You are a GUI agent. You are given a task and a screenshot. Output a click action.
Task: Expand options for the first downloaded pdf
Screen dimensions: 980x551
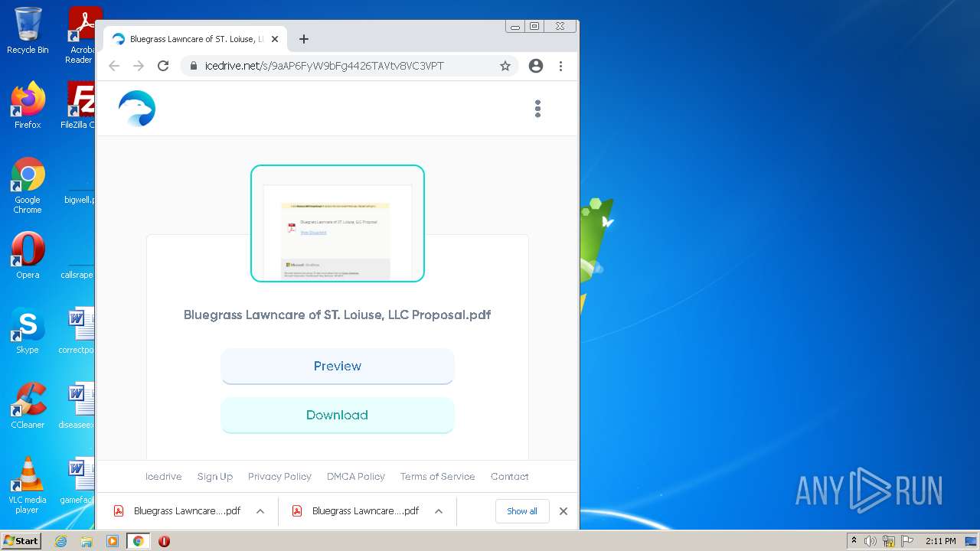pos(260,511)
